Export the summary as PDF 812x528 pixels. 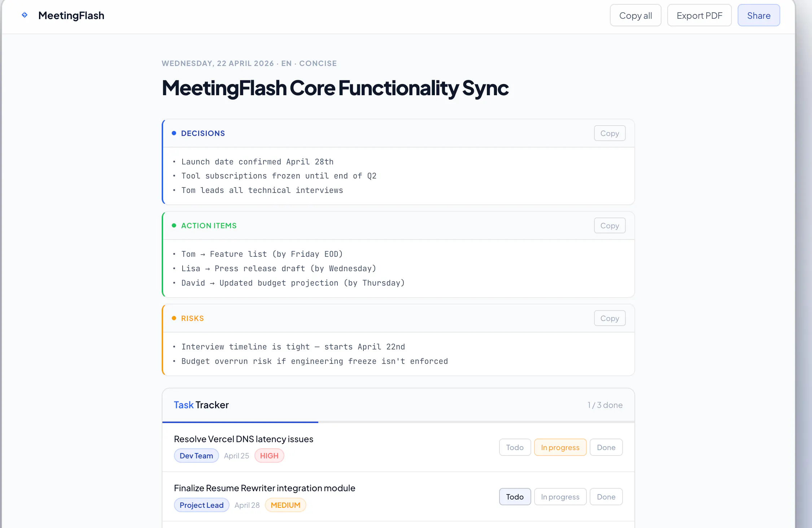(699, 16)
